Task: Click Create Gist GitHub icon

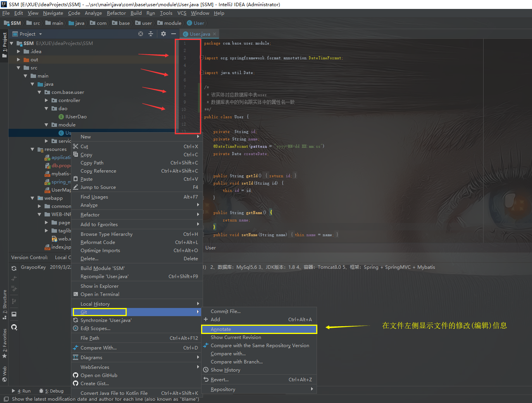Action: click(x=76, y=383)
